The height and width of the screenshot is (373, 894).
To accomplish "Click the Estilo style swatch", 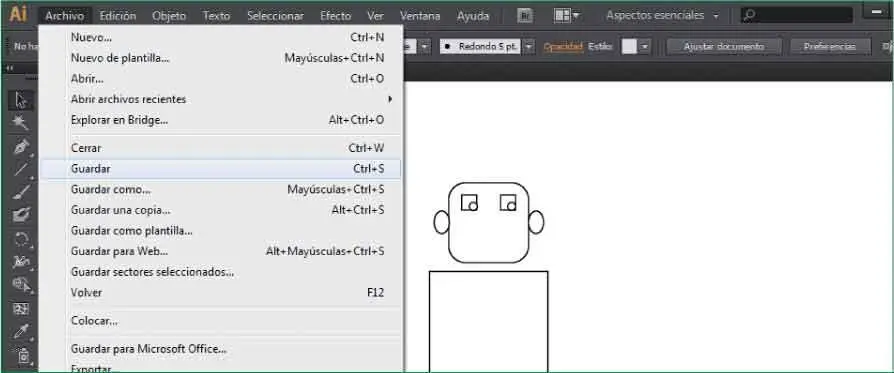I will (629, 47).
